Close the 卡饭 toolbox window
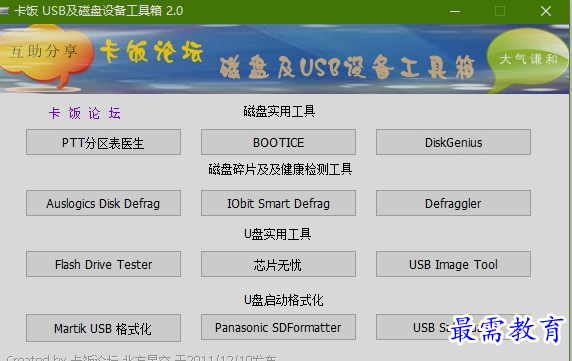Image resolution: width=572 pixels, height=361 pixels. tap(546, 11)
